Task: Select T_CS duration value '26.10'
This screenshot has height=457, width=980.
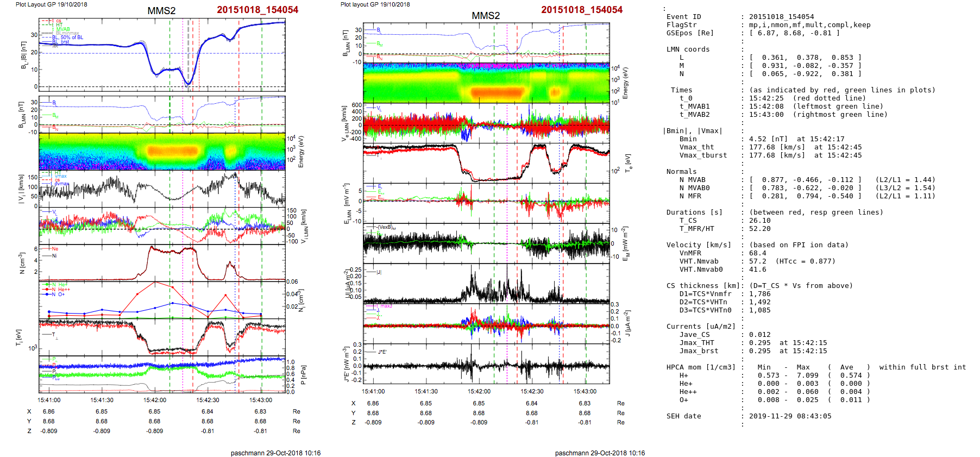Action: point(759,221)
